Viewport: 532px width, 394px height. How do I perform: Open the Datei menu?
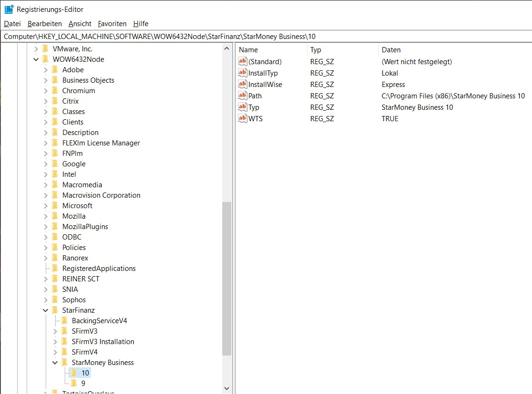tap(12, 24)
